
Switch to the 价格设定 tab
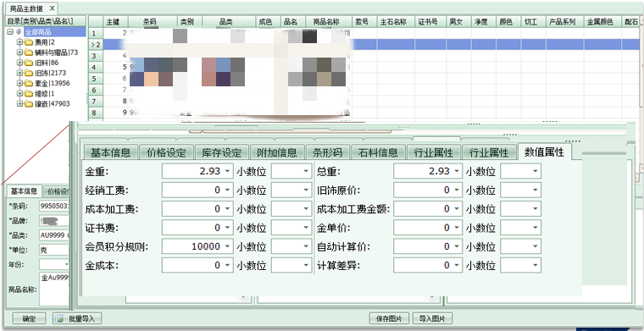pos(166,152)
